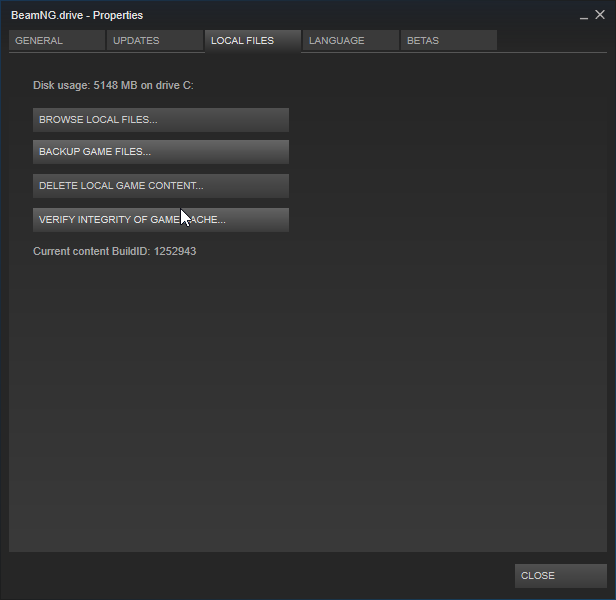
Task: Open the Betas tab
Action: (x=449, y=40)
